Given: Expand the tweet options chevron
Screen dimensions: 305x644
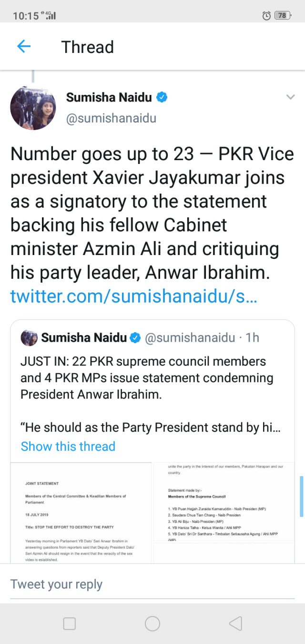Looking at the screenshot, I should 290,97.
